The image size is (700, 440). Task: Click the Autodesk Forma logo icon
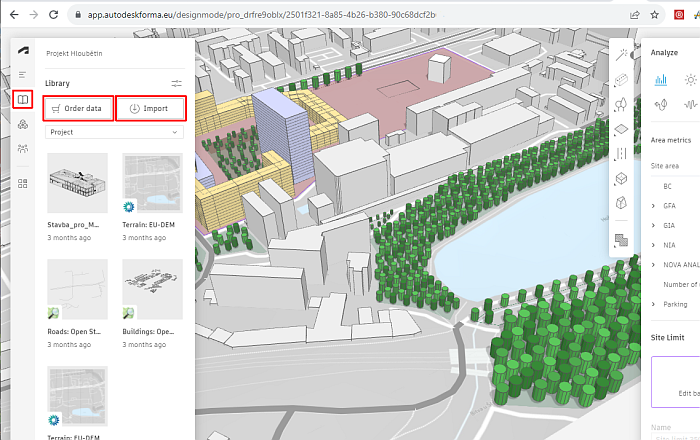(x=22, y=52)
